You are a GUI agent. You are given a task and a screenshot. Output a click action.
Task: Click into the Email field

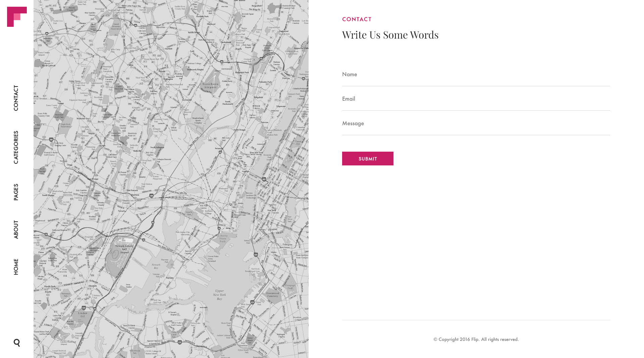pyautogui.click(x=476, y=99)
